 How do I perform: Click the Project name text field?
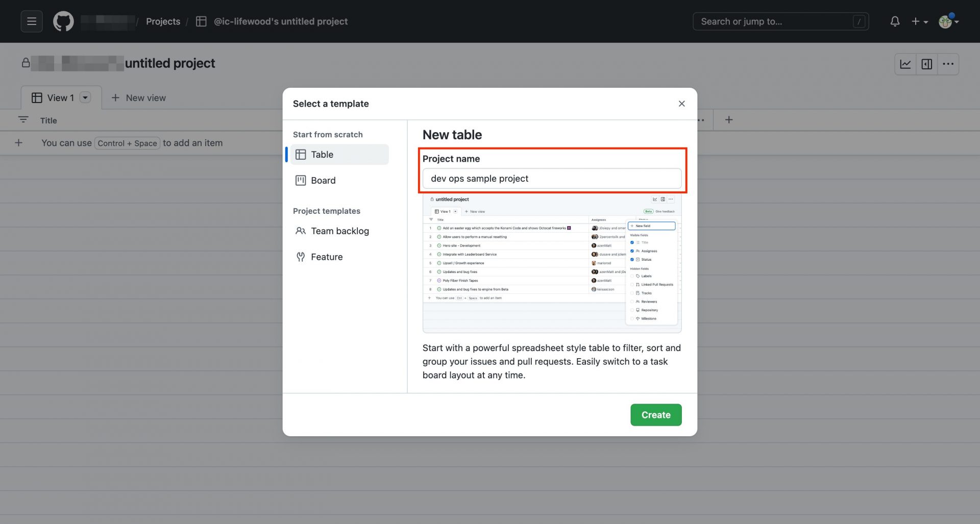click(552, 179)
